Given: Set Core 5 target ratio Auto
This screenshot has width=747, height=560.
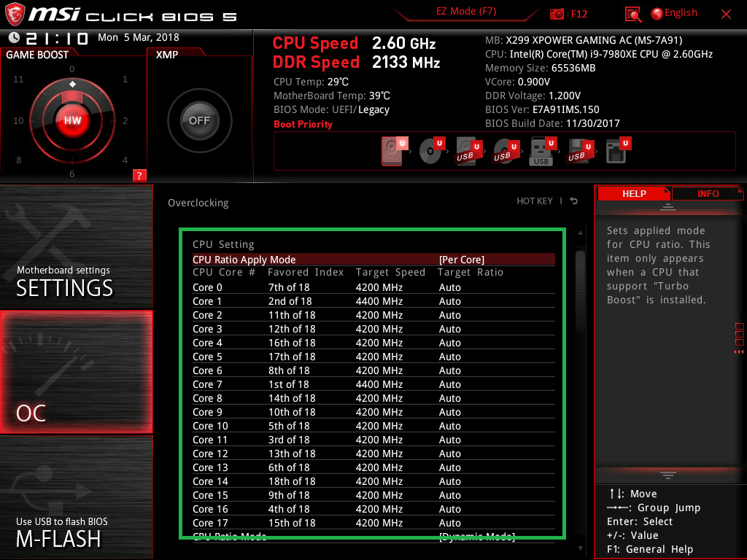Looking at the screenshot, I should pos(449,357).
